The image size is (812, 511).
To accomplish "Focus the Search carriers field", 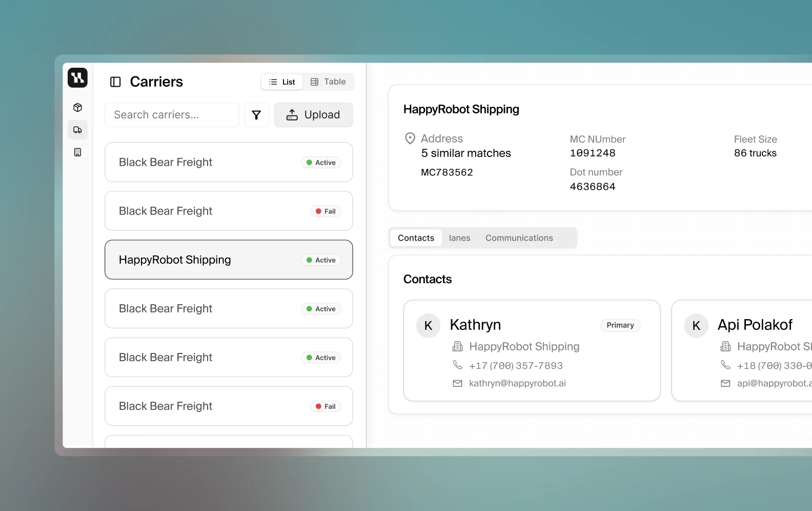I will tap(172, 115).
